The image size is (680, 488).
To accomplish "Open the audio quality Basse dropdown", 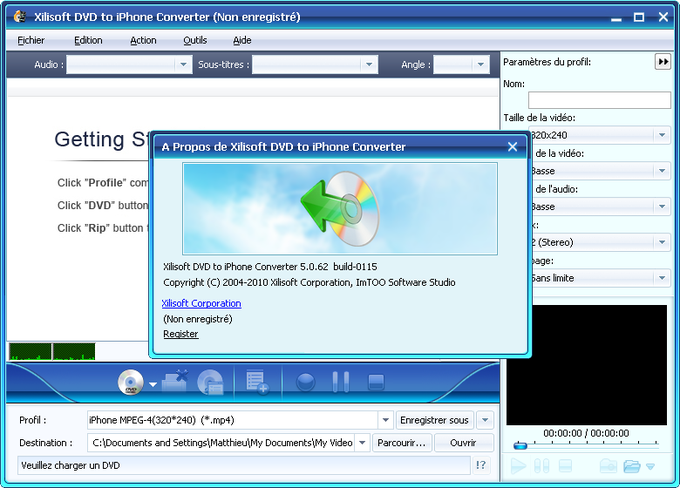I will 662,206.
